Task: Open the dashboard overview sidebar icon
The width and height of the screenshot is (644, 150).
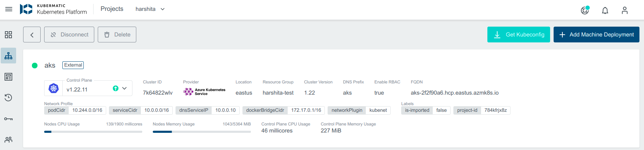Action: tap(8, 35)
